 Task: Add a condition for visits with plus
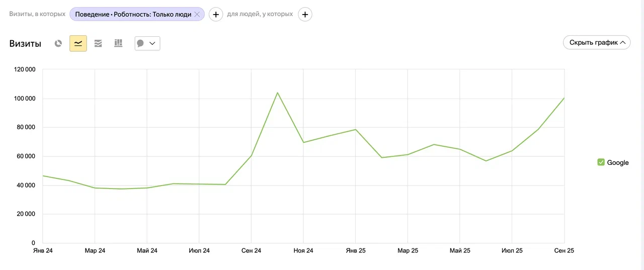(216, 15)
